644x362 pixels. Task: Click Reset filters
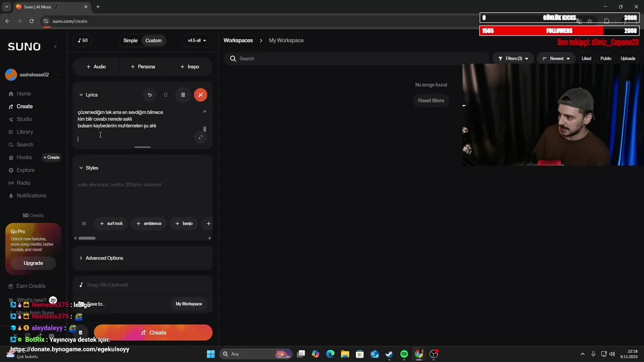click(431, 101)
